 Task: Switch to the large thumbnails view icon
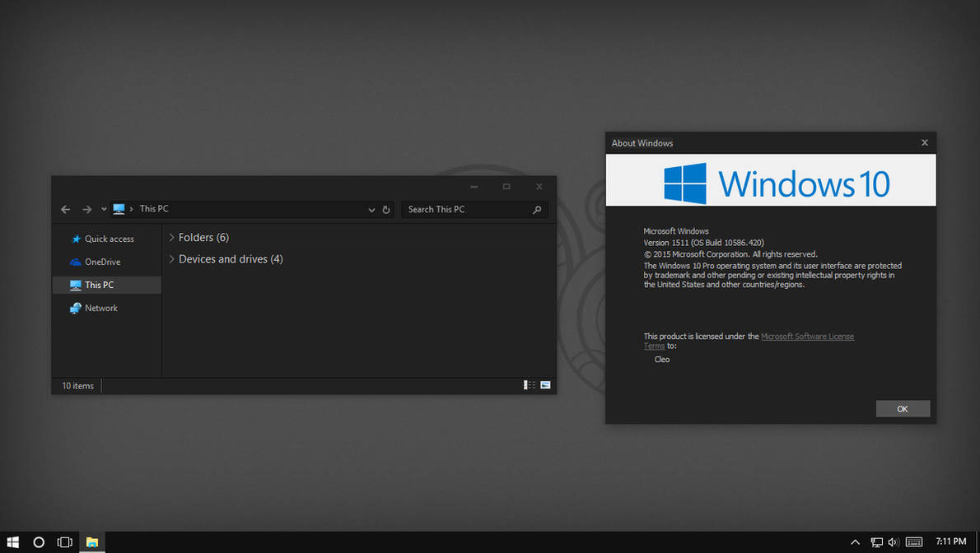(546, 385)
